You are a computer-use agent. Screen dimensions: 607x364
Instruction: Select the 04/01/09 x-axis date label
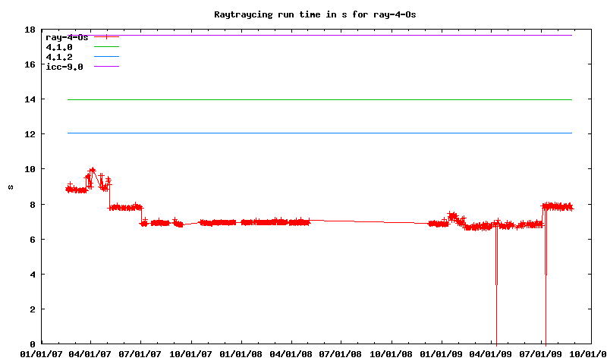click(x=492, y=353)
